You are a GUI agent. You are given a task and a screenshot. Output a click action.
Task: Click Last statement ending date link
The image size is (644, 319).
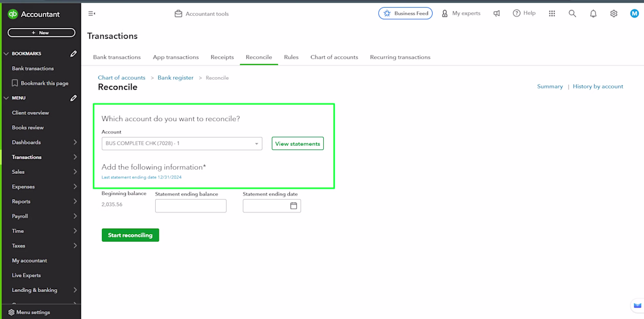tap(142, 177)
